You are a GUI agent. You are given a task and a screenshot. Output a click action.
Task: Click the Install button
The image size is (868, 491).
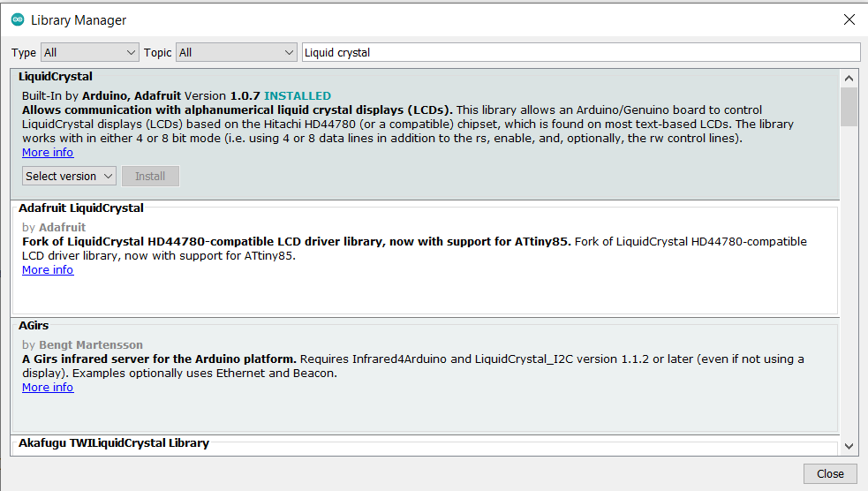click(x=150, y=177)
